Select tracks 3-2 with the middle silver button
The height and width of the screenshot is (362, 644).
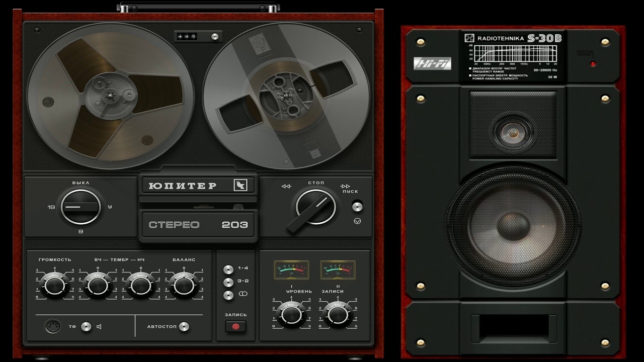[x=228, y=282]
